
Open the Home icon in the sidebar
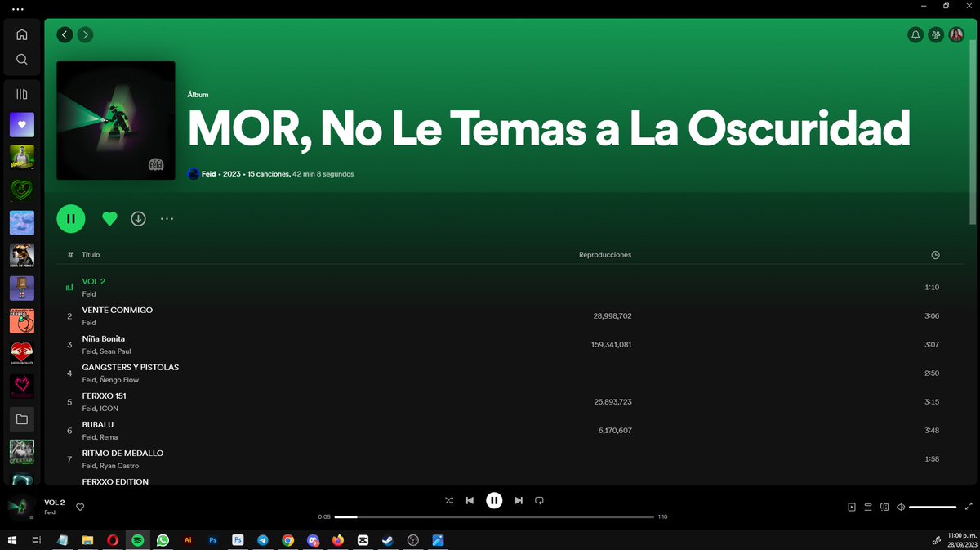point(22,34)
